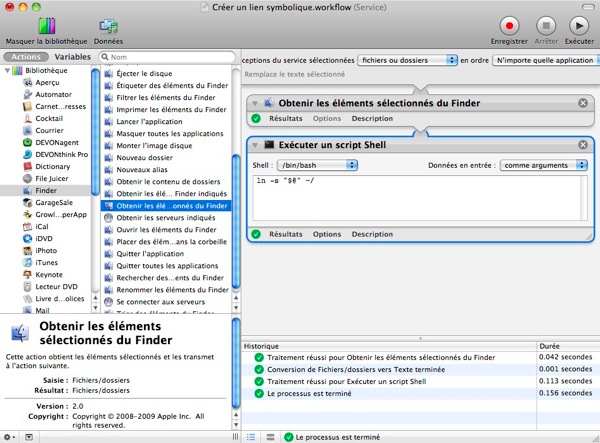Choose Obtenir le contenu de dossiers action
The width and height of the screenshot is (600, 443).
coord(168,182)
